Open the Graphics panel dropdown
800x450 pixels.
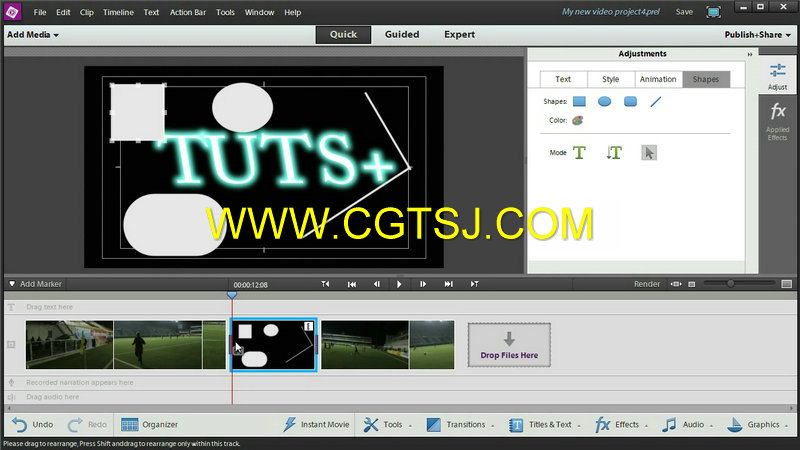(x=757, y=424)
